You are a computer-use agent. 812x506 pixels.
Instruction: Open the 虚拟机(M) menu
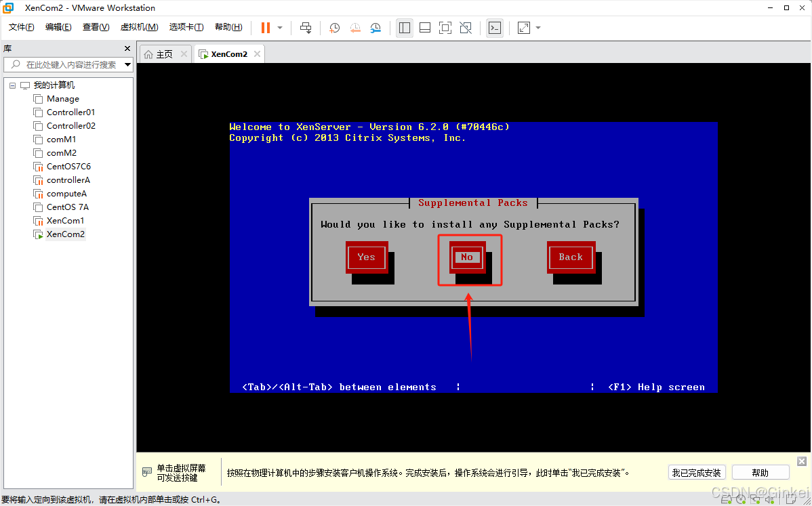[140, 27]
